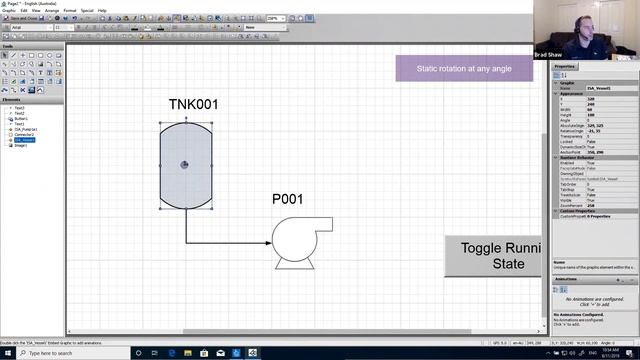The width and height of the screenshot is (640, 360).
Task: Click the text color swatch in format toolbar
Action: 161,28
